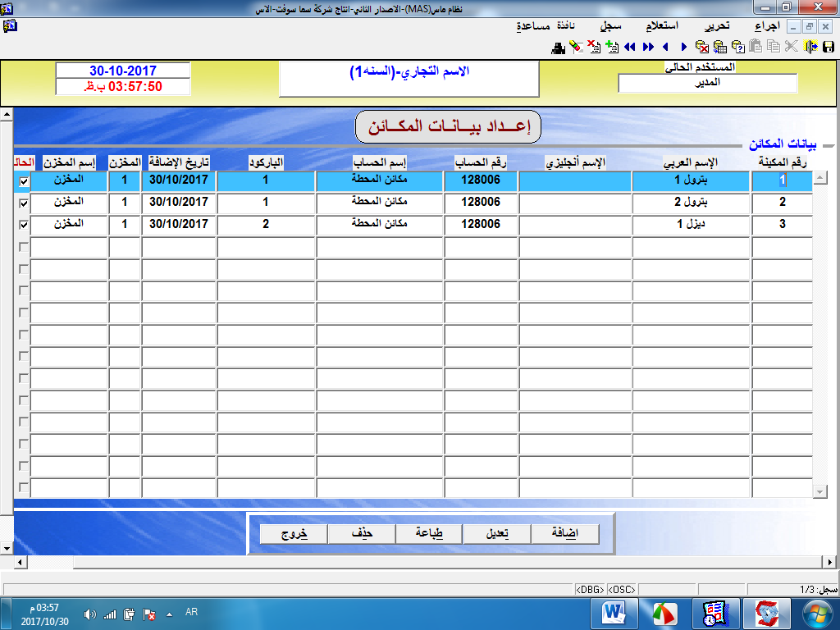
Task: Click the eraser icon in the toolbar
Action: coord(576,47)
